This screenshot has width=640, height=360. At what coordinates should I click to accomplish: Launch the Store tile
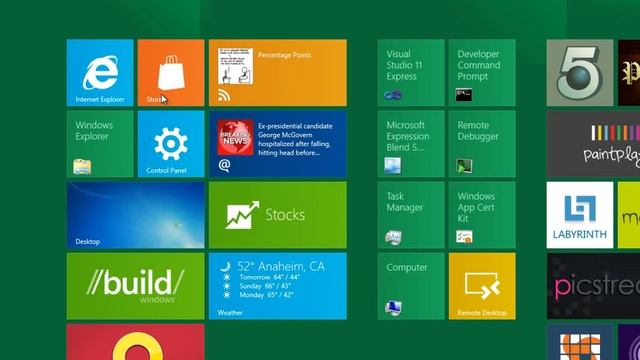coord(171,73)
